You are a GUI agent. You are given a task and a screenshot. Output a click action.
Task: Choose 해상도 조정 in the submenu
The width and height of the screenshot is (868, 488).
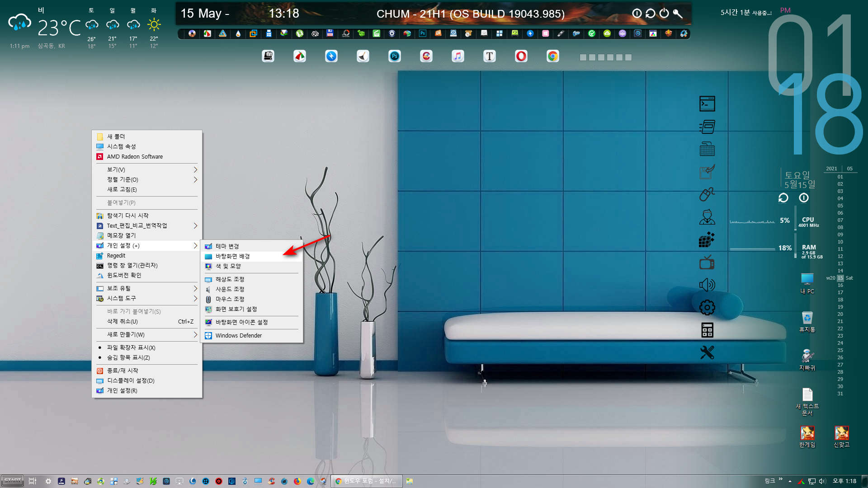coord(251,279)
